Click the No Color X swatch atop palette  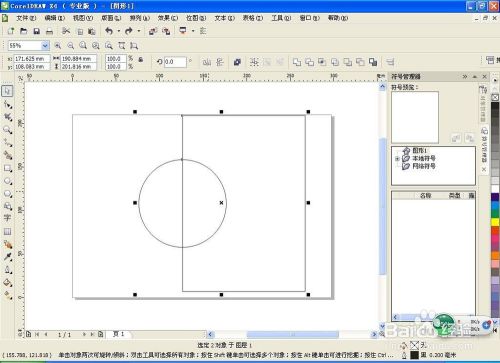(x=495, y=97)
